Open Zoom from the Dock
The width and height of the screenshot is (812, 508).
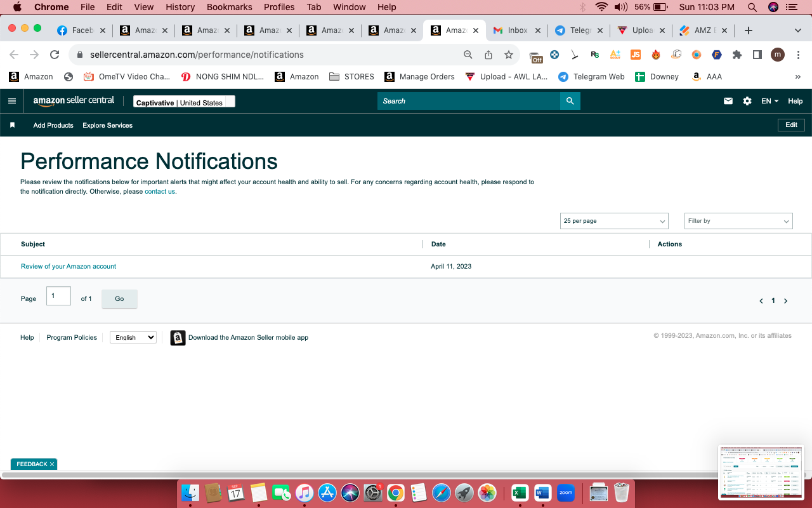[566, 492]
